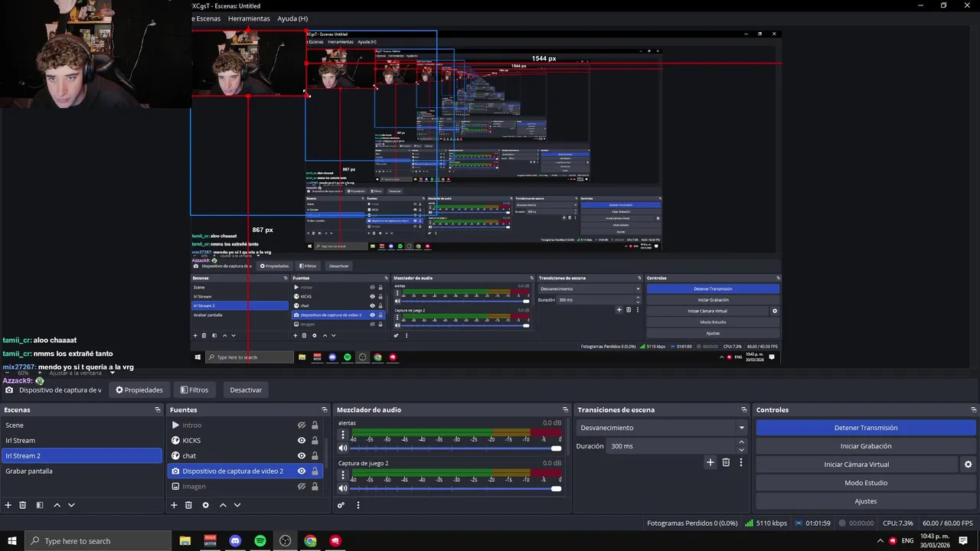Enable Modo Estudio

[x=866, y=483]
